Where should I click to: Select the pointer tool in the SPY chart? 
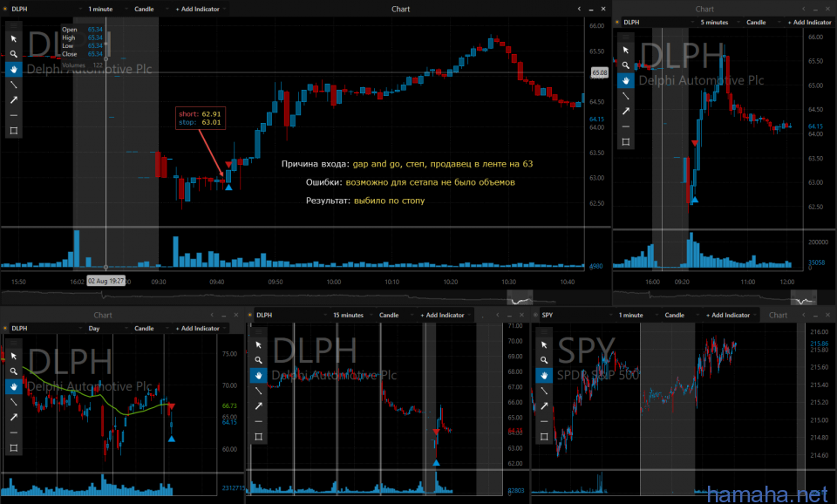click(544, 345)
